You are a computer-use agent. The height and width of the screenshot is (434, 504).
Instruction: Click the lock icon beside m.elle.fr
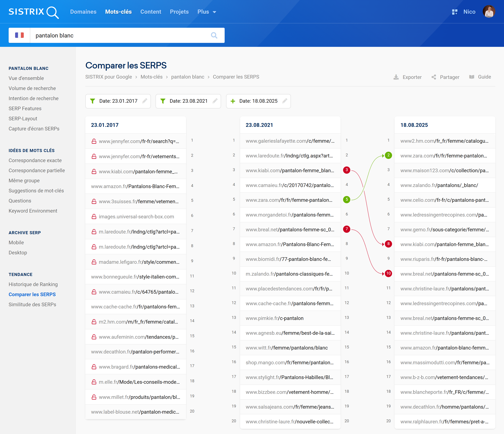coord(94,382)
